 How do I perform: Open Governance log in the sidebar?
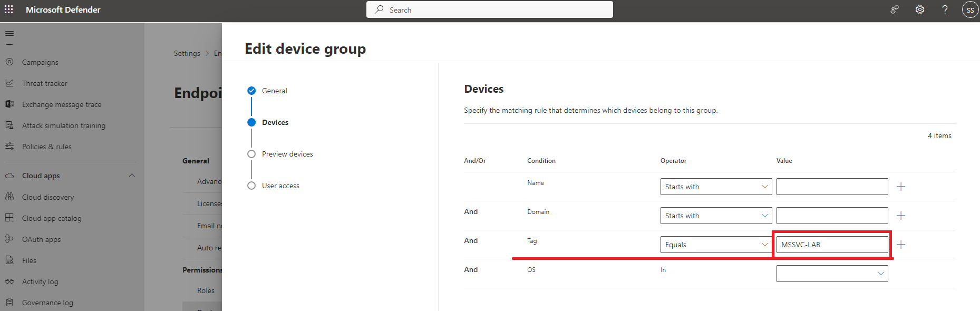47,303
